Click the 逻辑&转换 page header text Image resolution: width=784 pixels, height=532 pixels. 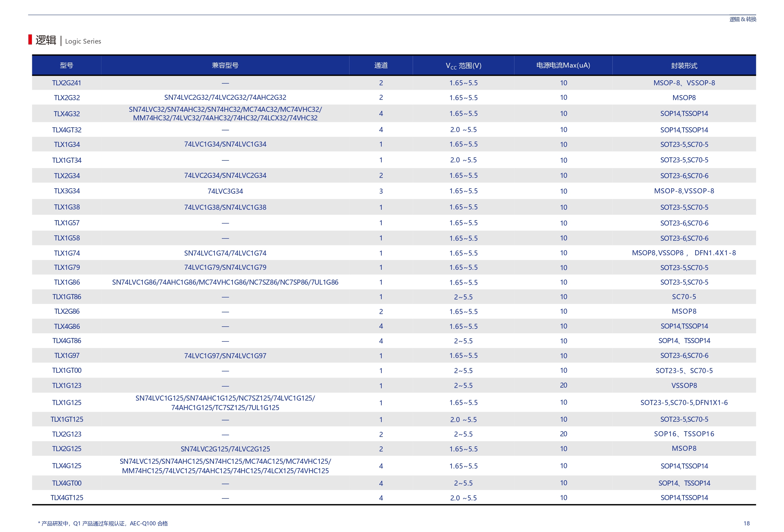(743, 20)
